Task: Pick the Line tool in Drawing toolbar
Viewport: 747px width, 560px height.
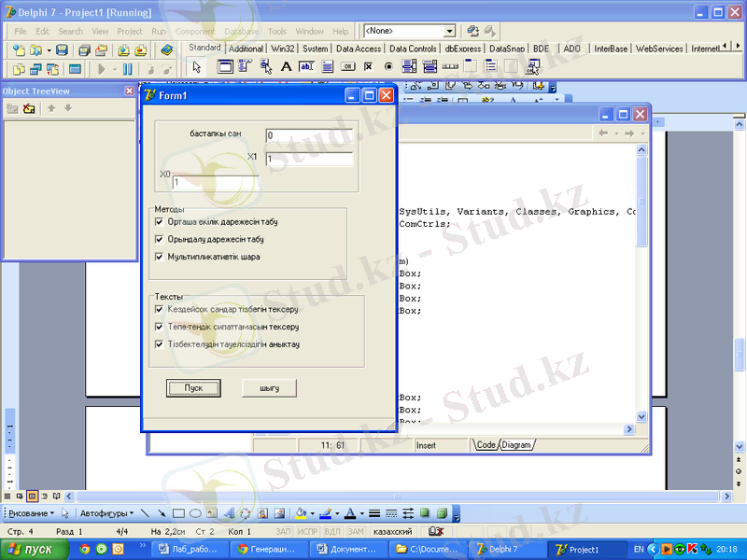Action: point(146,513)
